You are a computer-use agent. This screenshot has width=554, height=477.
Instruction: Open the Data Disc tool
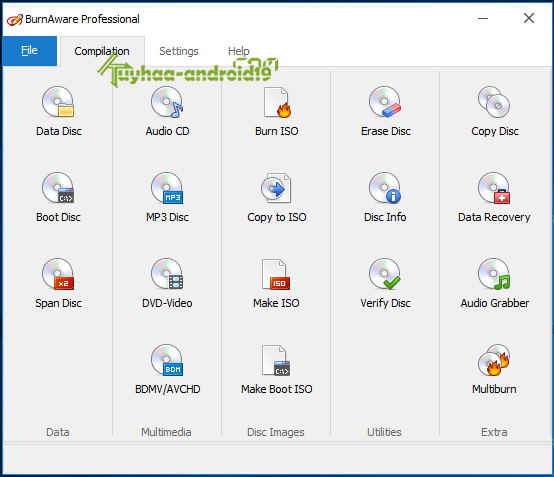point(58,112)
